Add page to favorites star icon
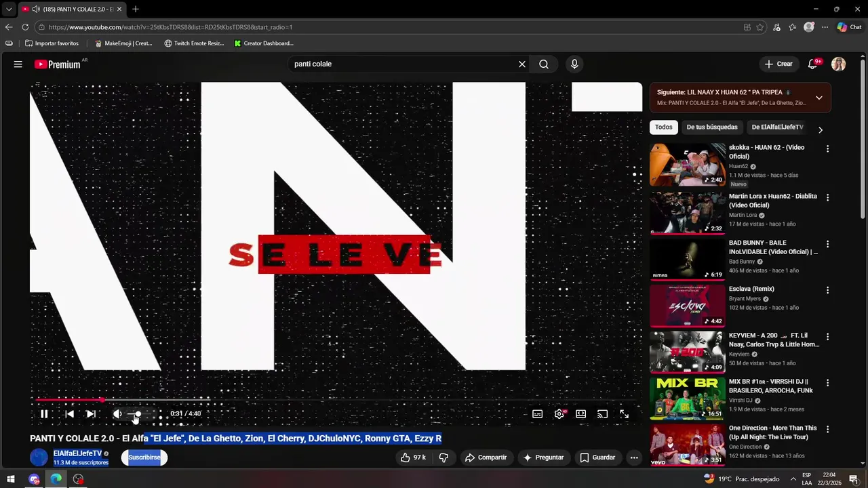 (760, 27)
